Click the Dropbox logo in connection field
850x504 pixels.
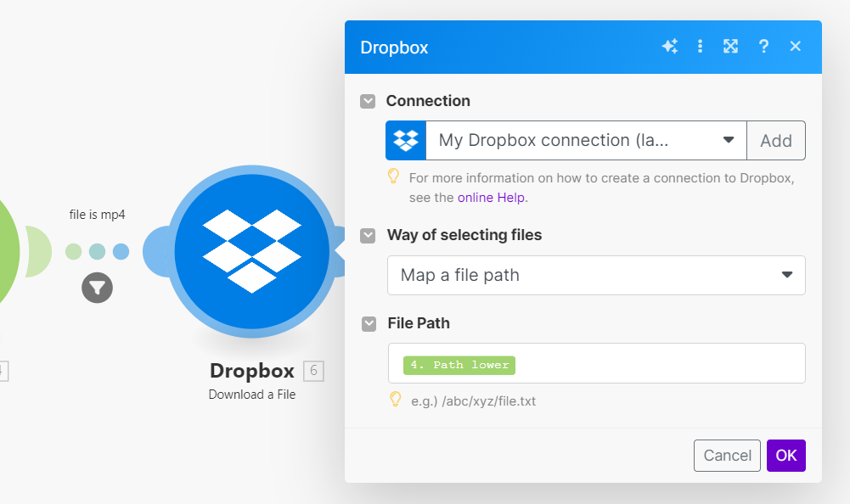(x=406, y=140)
